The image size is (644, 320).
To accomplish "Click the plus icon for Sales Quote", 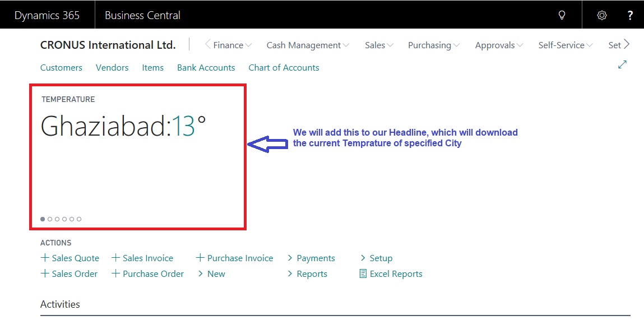I will [x=45, y=258].
